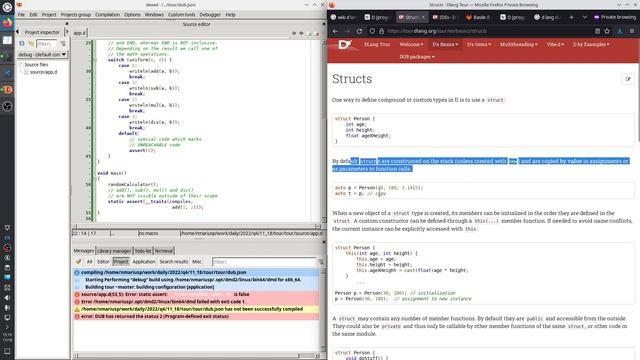The width and height of the screenshot is (640, 360).
Task: Open the Firefox shield tracking protection icon
Action: coord(372,31)
